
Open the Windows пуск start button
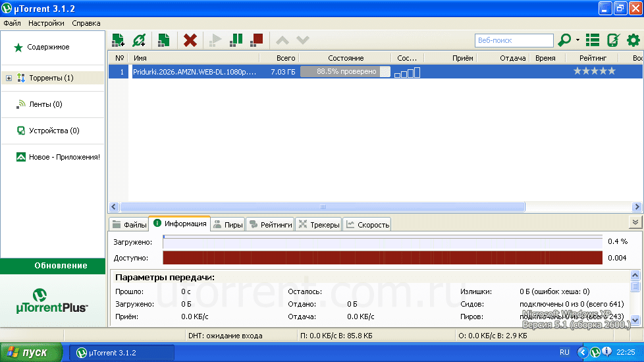click(31, 353)
